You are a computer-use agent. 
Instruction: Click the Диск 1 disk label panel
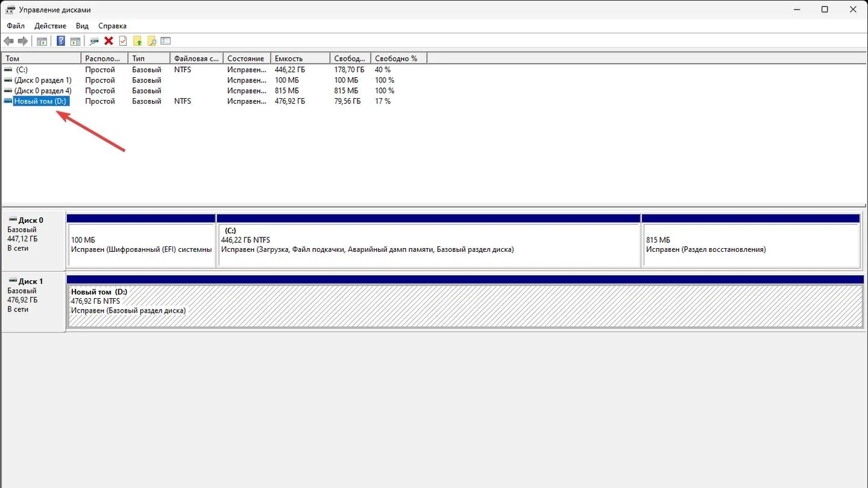coord(33,302)
